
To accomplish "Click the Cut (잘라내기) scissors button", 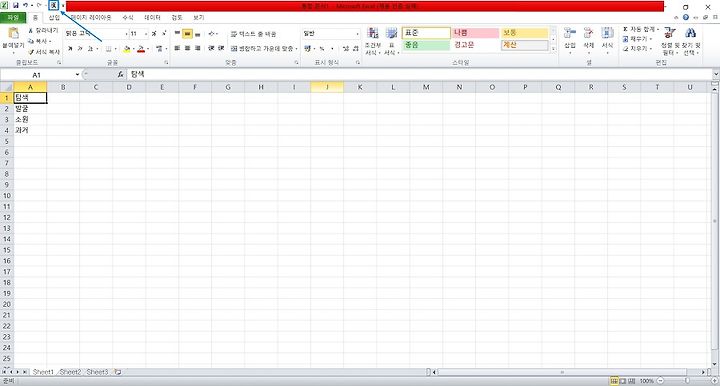I will (x=43, y=30).
